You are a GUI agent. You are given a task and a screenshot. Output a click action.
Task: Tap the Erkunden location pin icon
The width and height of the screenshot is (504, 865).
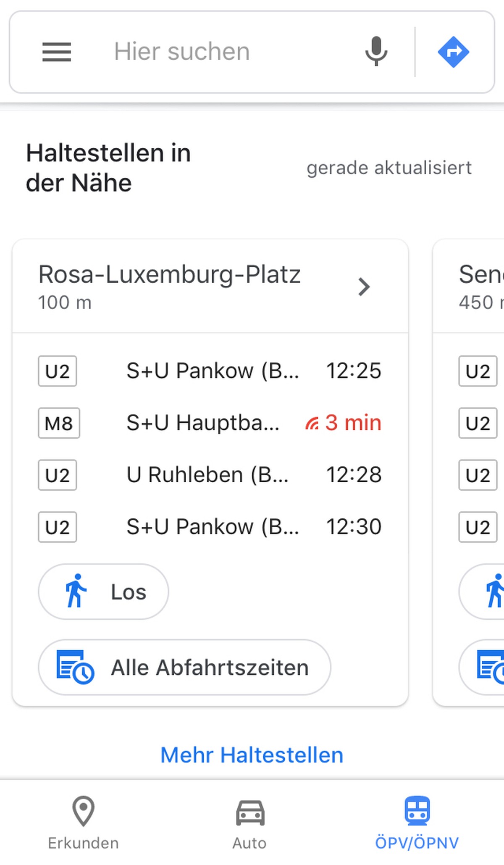83,811
